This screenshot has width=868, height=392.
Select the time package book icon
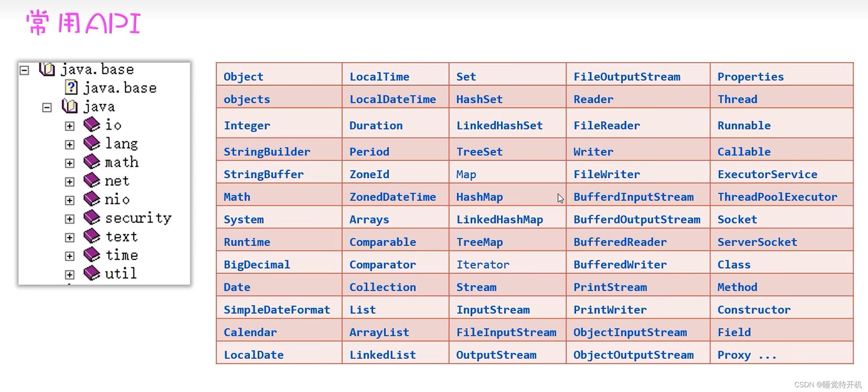(x=91, y=254)
